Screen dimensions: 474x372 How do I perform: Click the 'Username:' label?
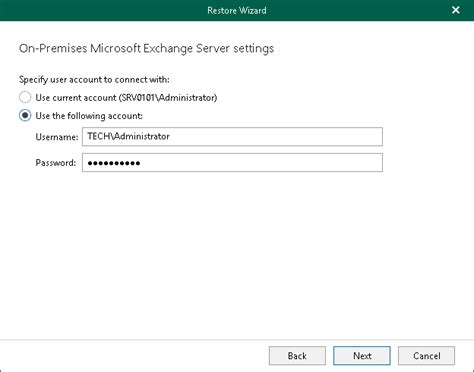57,137
